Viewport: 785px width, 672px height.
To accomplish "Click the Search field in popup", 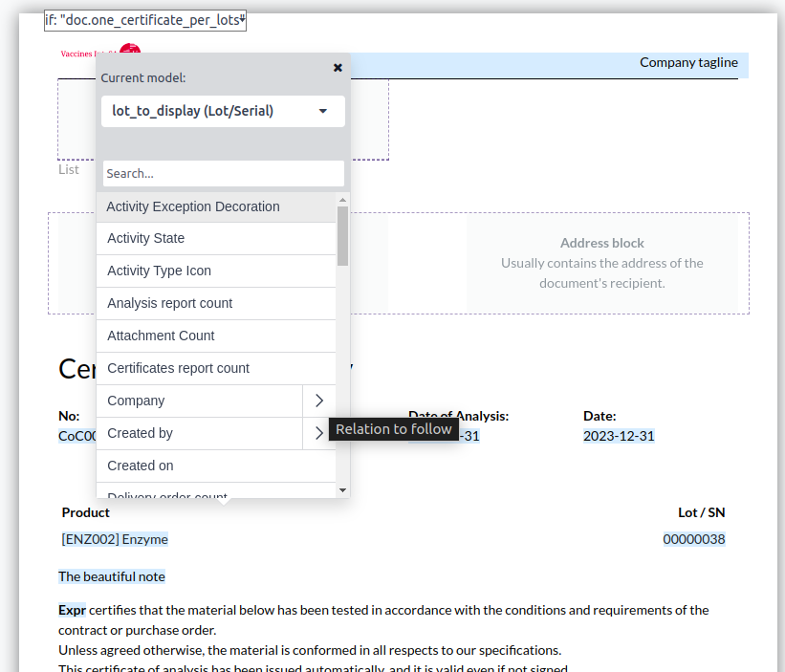I will (x=223, y=173).
